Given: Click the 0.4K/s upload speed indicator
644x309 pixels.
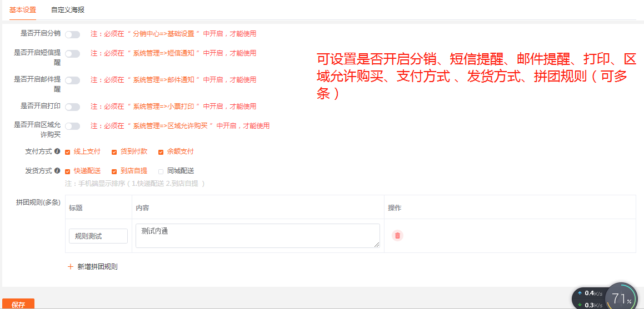Looking at the screenshot, I should (x=590, y=293).
